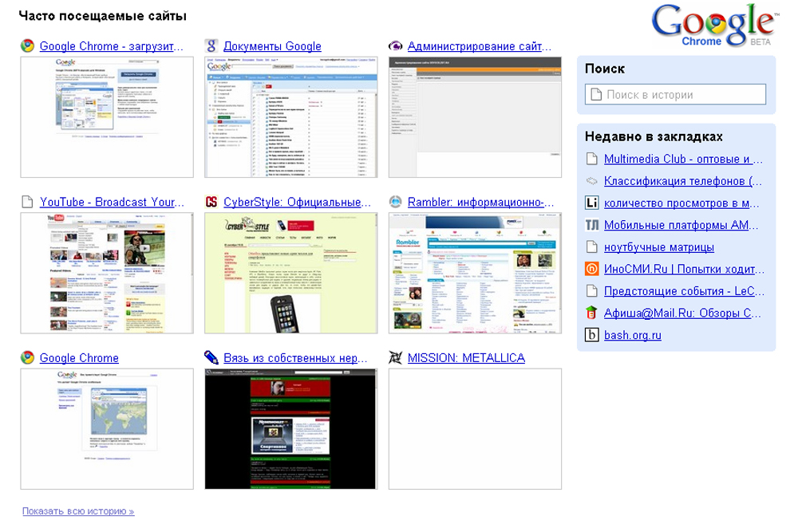Click the orange ИноСМИ.Ru bookmark icon
This screenshot has height=532, width=798.
592,269
